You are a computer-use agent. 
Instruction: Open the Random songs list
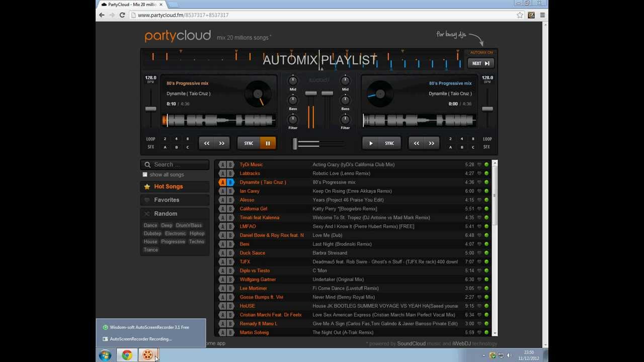click(x=175, y=214)
